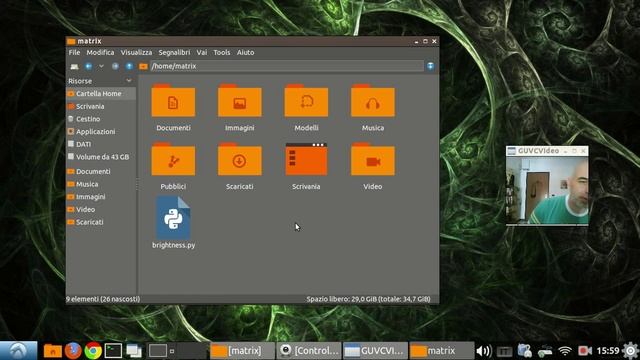Select the Scaricati folder in file view

tap(240, 159)
